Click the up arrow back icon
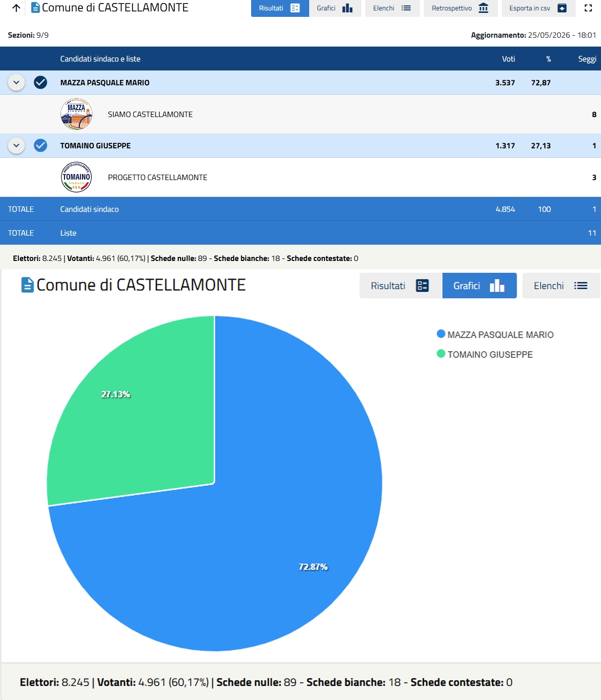 click(x=16, y=8)
